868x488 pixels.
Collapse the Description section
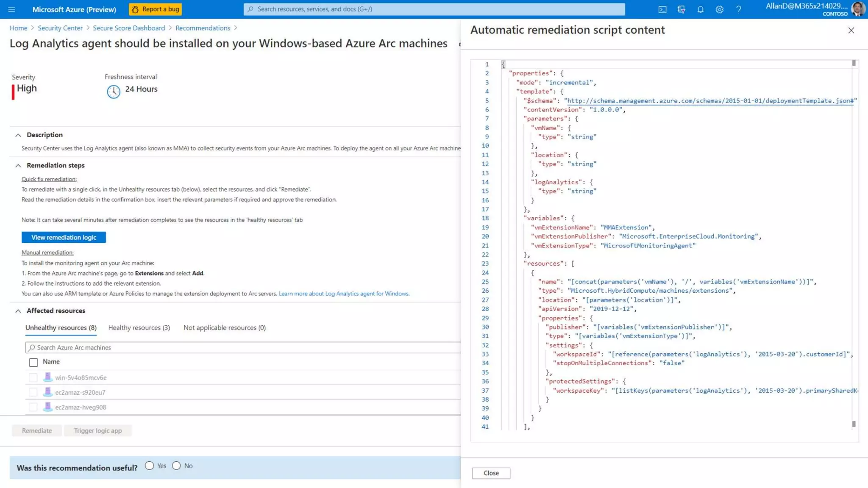[x=18, y=135]
